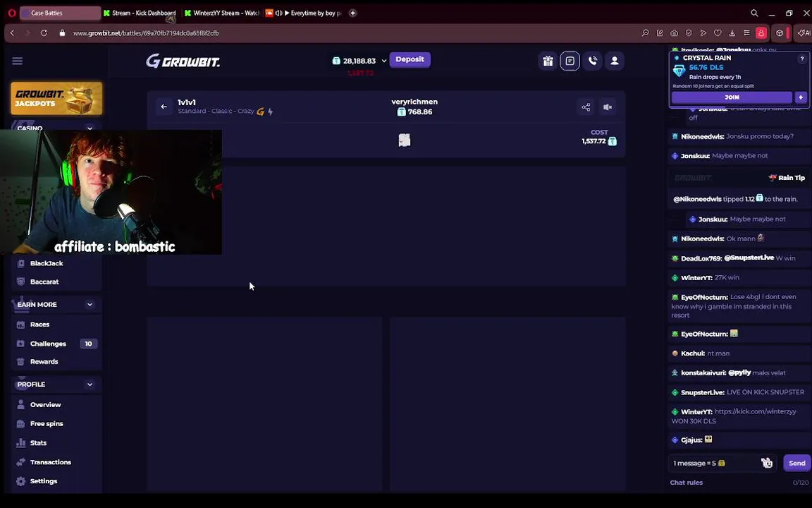Click the Deposit button
This screenshot has height=508, width=812.
pyautogui.click(x=410, y=59)
